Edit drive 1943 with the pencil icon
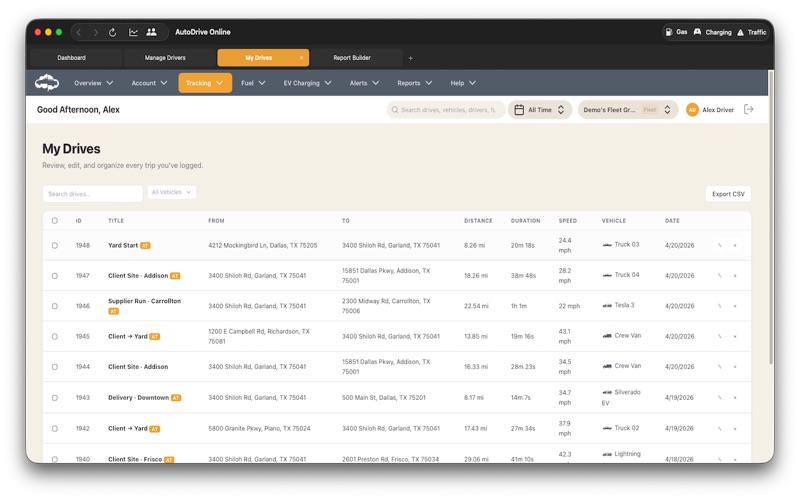Screen dimensions: 800x500 click(x=719, y=397)
